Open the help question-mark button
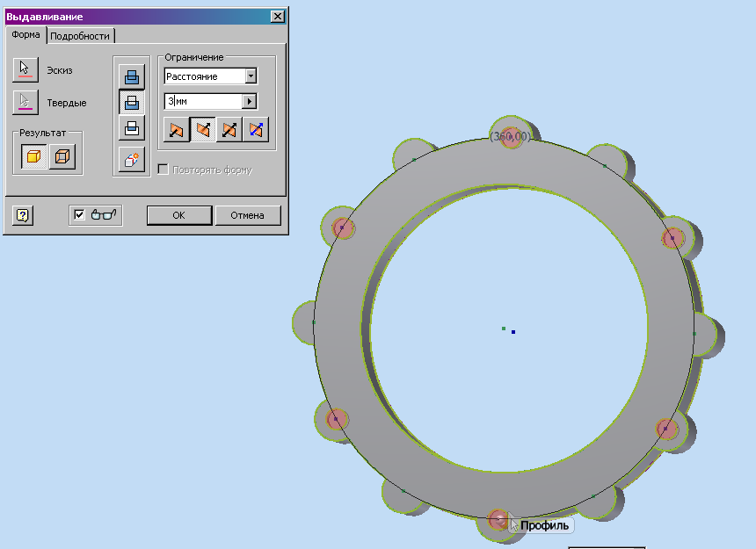 tap(23, 215)
